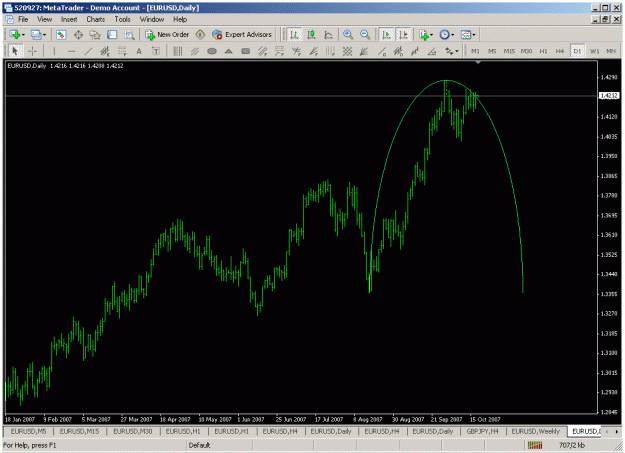The width and height of the screenshot is (625, 453).
Task: Open the Templates dropdown
Action: (x=468, y=35)
